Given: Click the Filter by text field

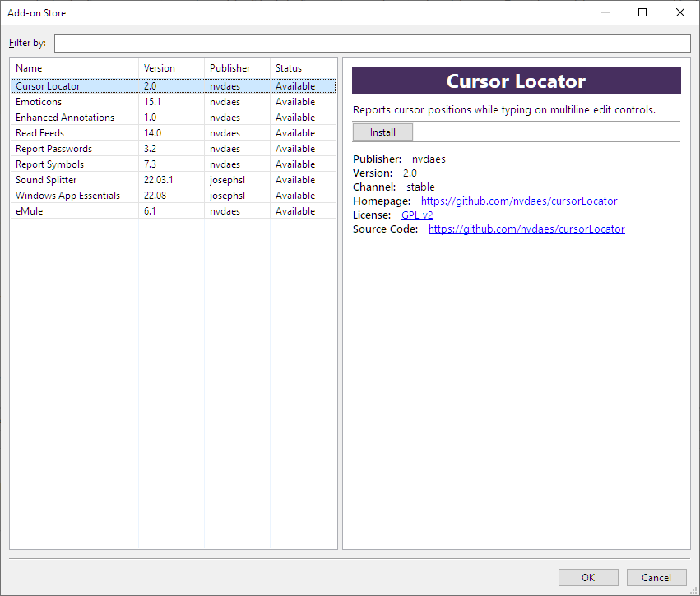Looking at the screenshot, I should coord(372,43).
